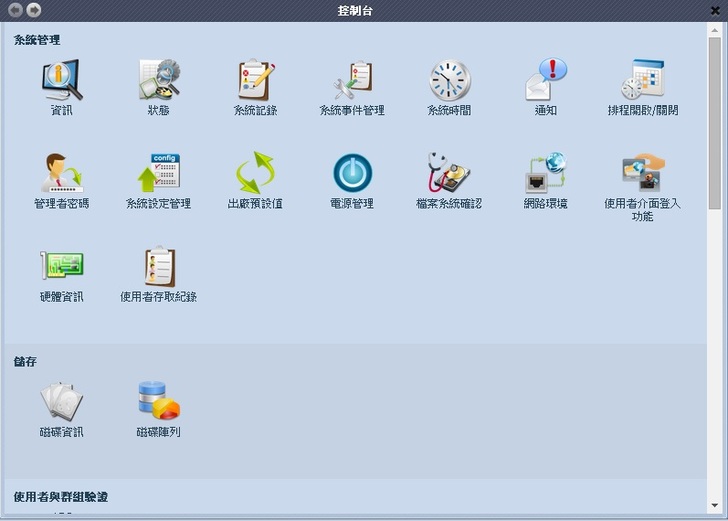Screen dimensions: 728x521
Task: Open 使用者存取紀錄 access log icon
Action: coord(159,267)
